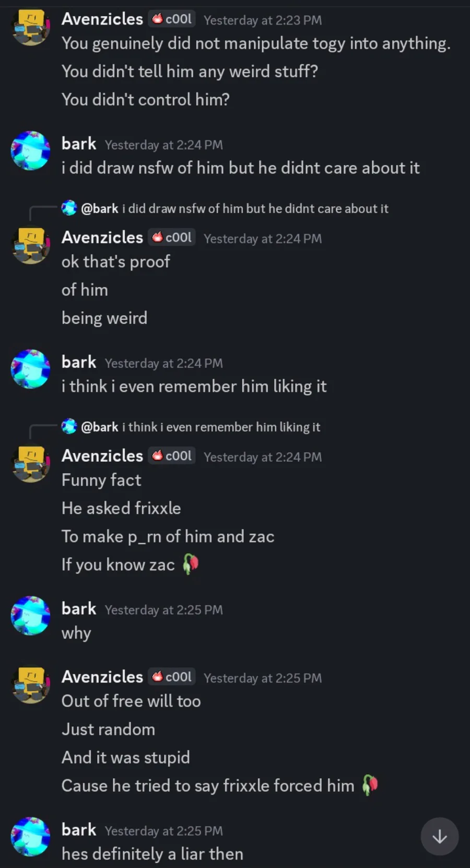Open bark username on 'i think i even remember' message

(x=79, y=362)
